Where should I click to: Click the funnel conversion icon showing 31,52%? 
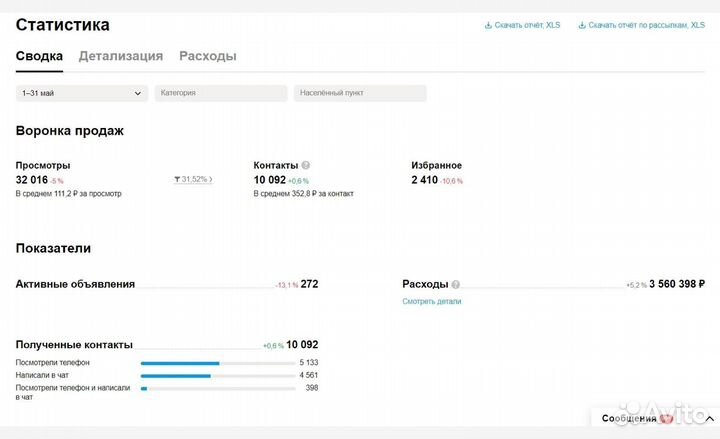[178, 180]
